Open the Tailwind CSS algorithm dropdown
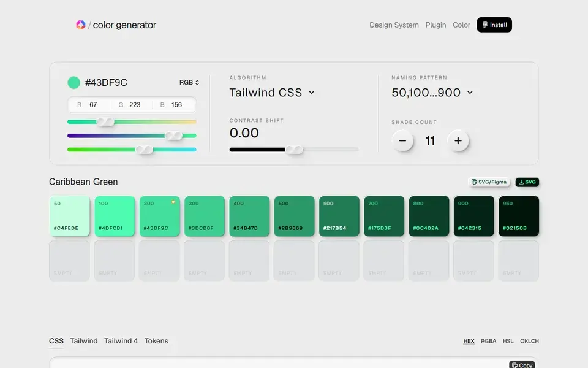The width and height of the screenshot is (588, 368). click(272, 93)
